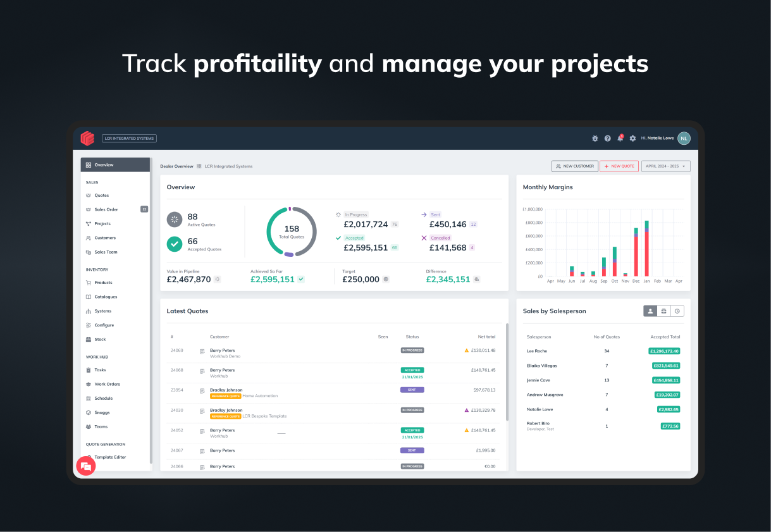Click the Accepted Quotes checkmark icon

pyautogui.click(x=175, y=244)
